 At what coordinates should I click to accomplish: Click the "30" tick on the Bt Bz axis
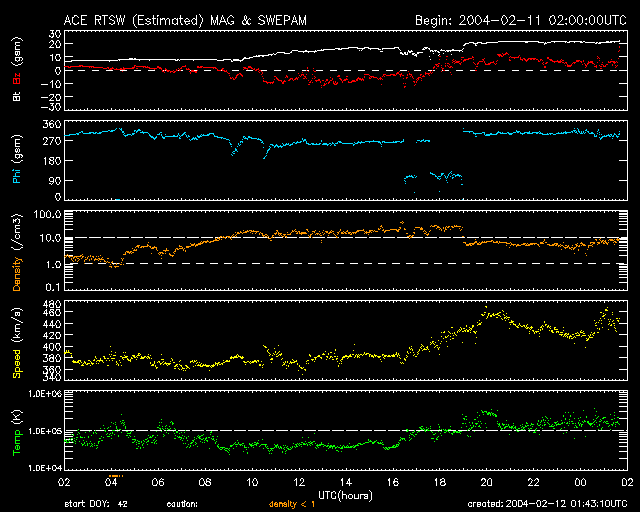(x=55, y=34)
